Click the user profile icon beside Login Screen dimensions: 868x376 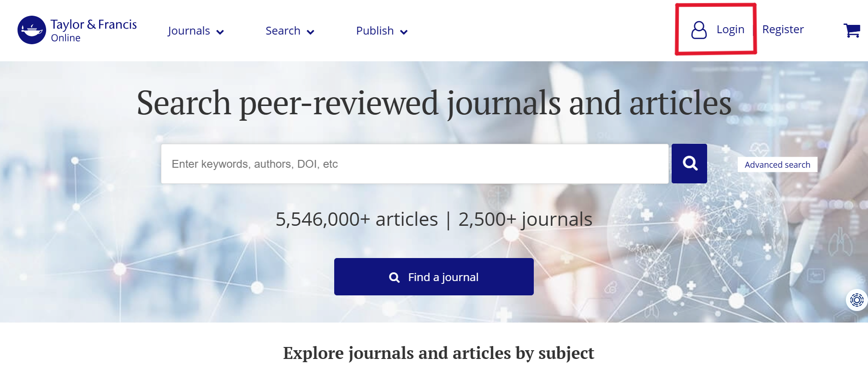[x=698, y=30]
